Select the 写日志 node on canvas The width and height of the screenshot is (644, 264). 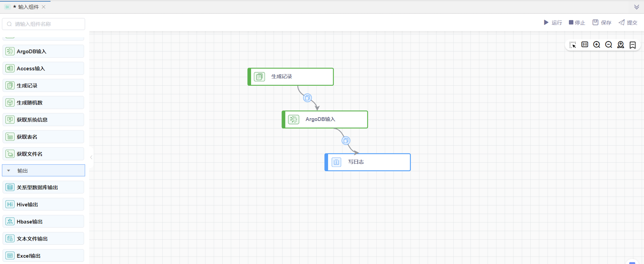[368, 162]
